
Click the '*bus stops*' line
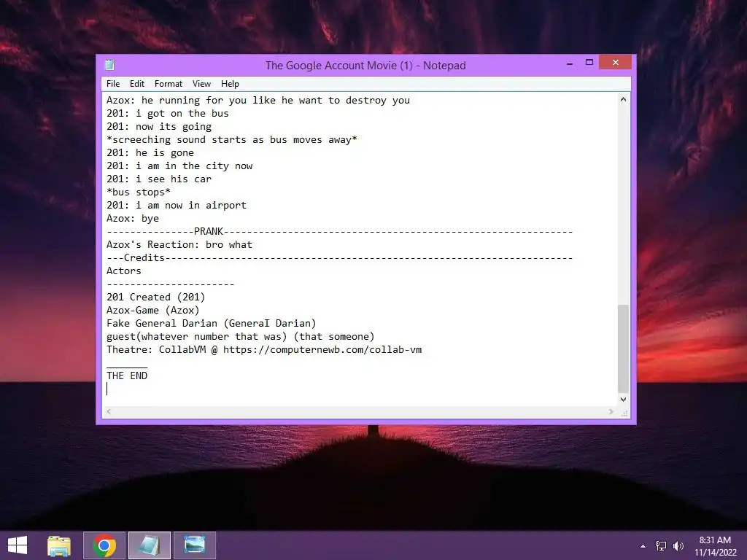pos(138,192)
